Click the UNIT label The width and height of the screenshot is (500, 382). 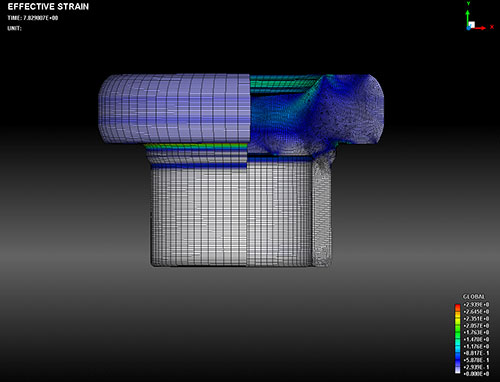(14, 28)
